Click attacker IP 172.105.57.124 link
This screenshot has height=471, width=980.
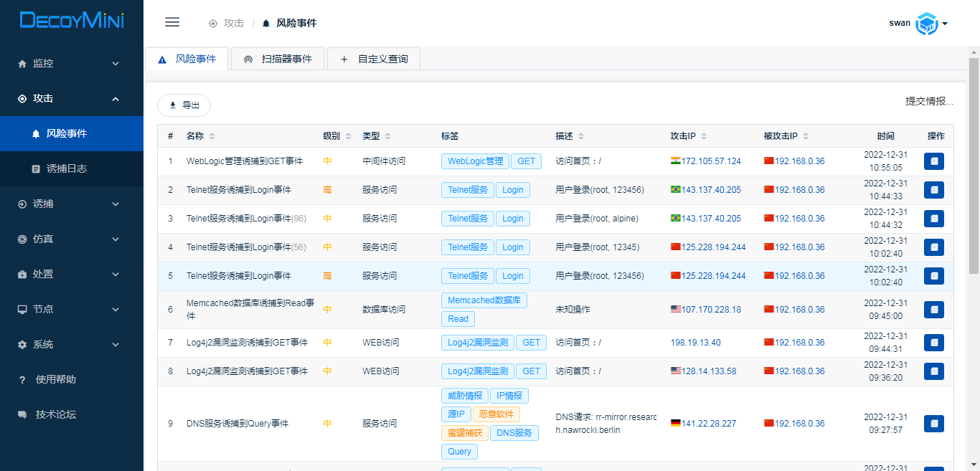[710, 161]
